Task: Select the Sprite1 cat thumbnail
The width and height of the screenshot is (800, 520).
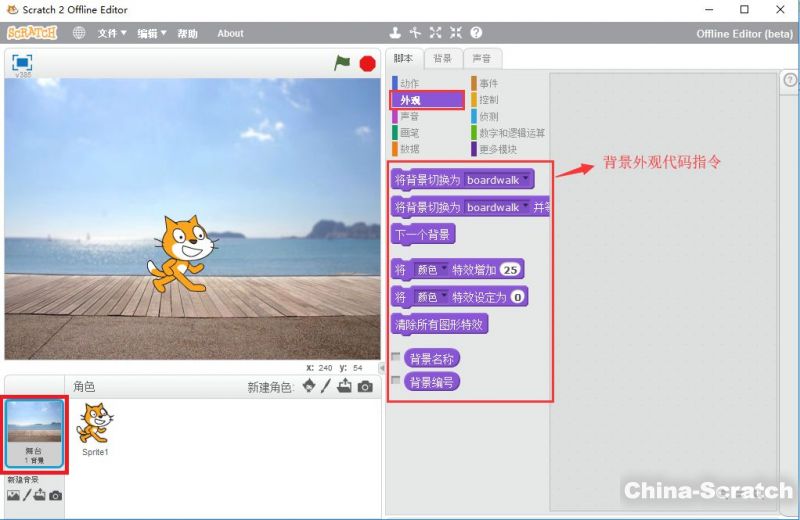Action: (95, 428)
